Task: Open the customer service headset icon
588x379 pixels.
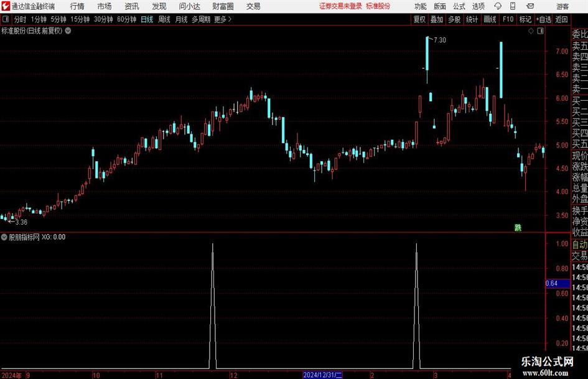Action: (x=498, y=6)
